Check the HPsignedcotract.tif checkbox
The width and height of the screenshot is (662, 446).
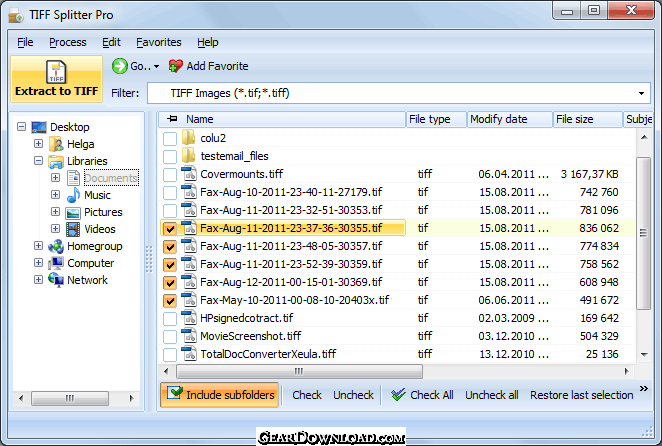click(170, 318)
